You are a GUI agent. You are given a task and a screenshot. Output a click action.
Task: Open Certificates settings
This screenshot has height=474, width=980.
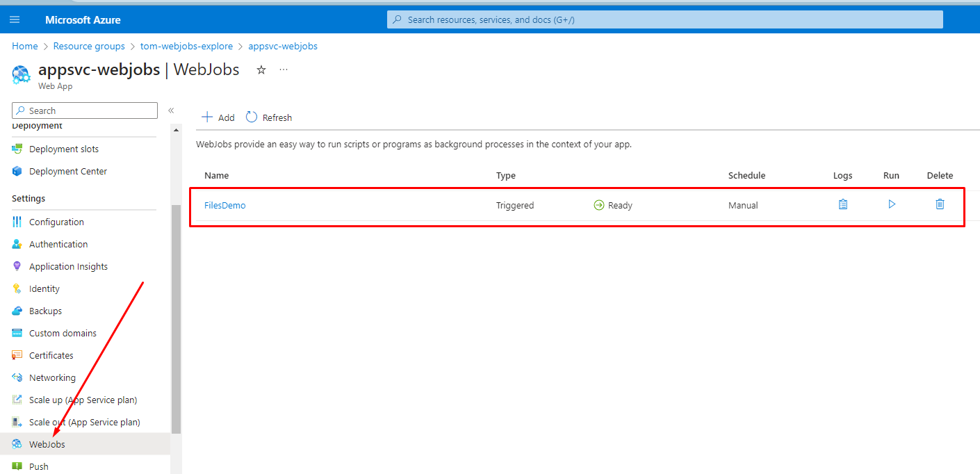(x=51, y=354)
